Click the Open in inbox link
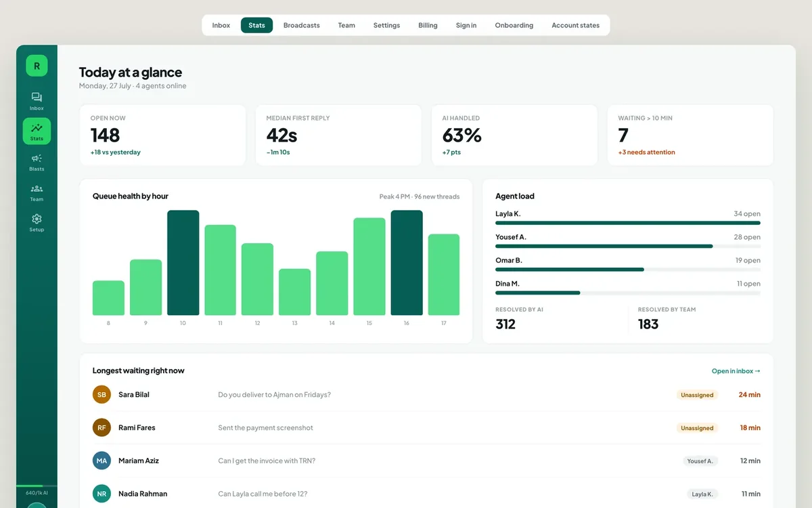 736,371
